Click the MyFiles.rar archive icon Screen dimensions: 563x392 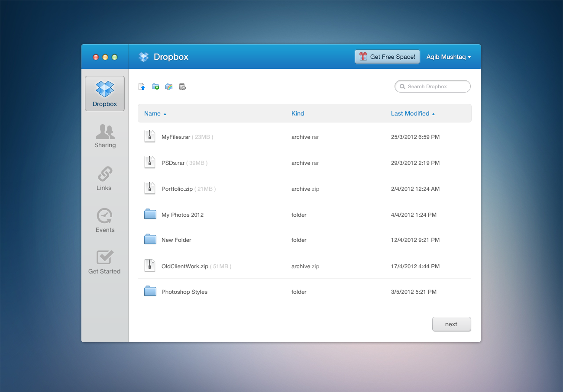(x=149, y=136)
